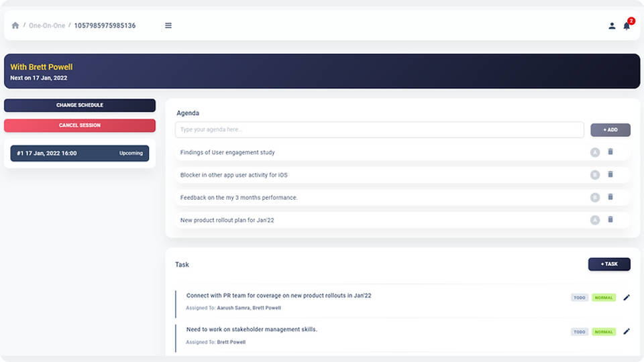Viewport: 644px width, 362px height.
Task: Delete 'Blocker in other app' agenda item
Action: [x=610, y=174]
